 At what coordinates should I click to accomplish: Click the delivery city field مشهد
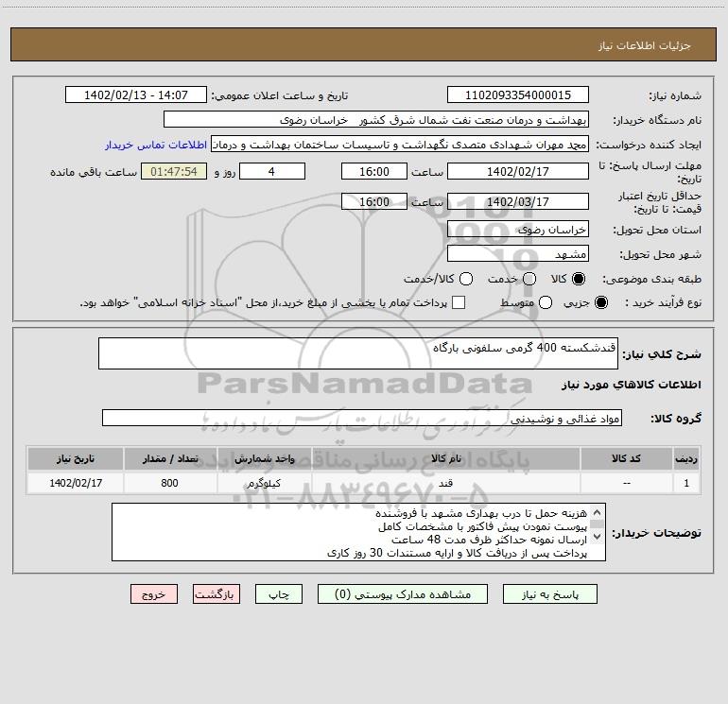click(518, 254)
